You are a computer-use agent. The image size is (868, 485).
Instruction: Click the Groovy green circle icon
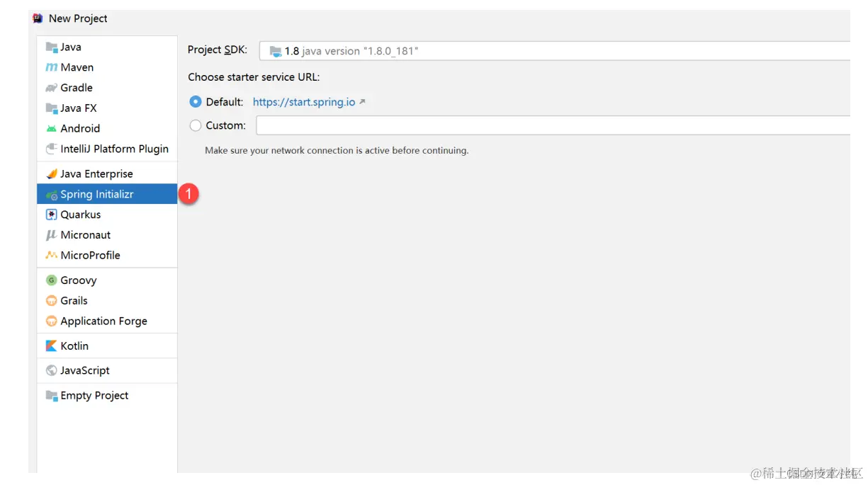click(x=51, y=280)
